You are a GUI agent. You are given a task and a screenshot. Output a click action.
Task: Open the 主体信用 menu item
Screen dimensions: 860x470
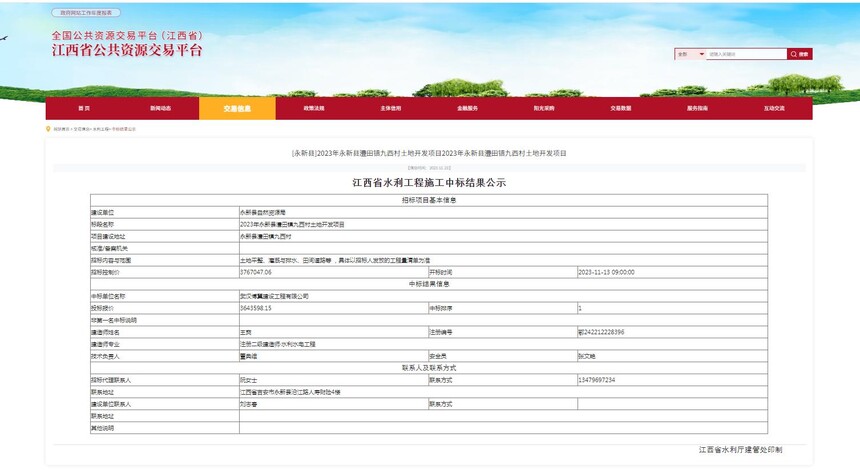click(390, 108)
